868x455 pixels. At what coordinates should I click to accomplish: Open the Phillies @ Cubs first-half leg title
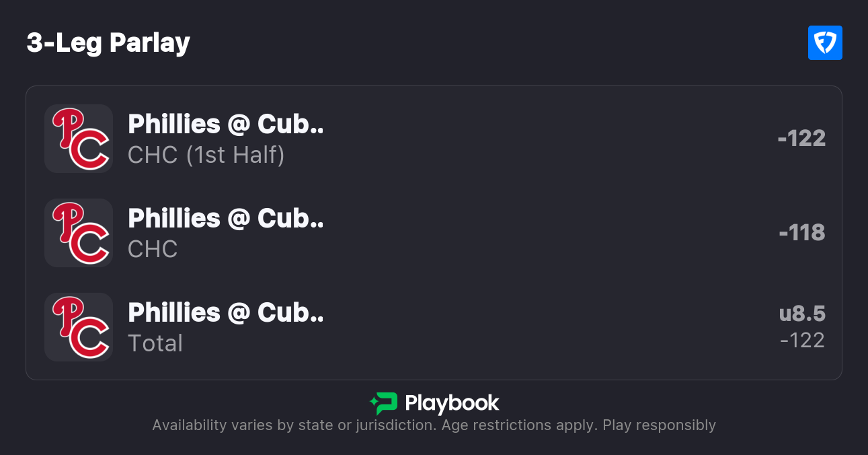coord(225,124)
